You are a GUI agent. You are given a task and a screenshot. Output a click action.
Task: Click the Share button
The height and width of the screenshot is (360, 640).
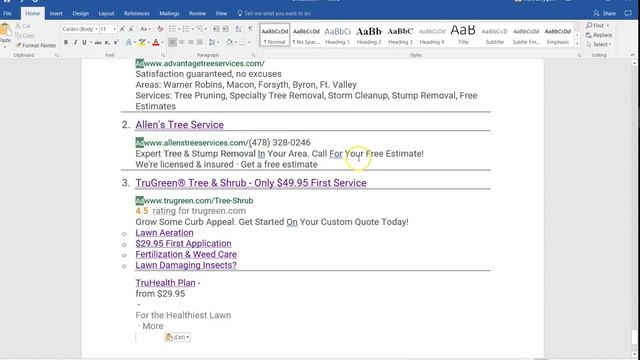point(604,13)
